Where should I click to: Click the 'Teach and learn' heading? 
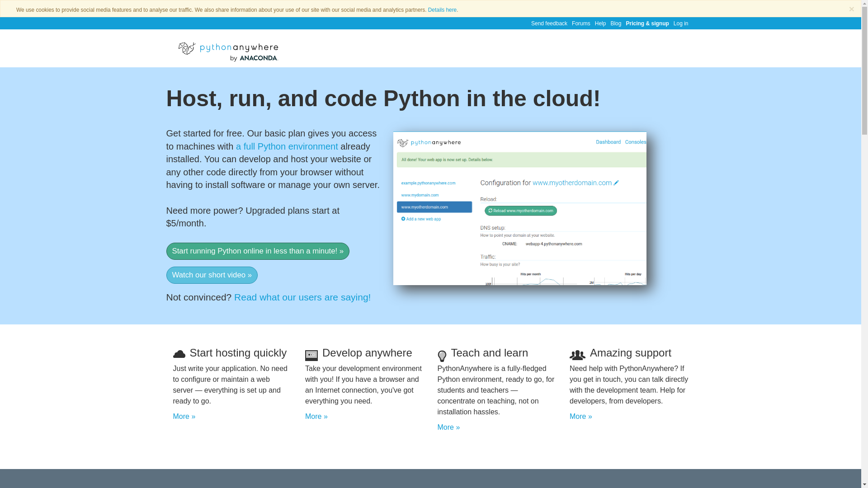(489, 353)
